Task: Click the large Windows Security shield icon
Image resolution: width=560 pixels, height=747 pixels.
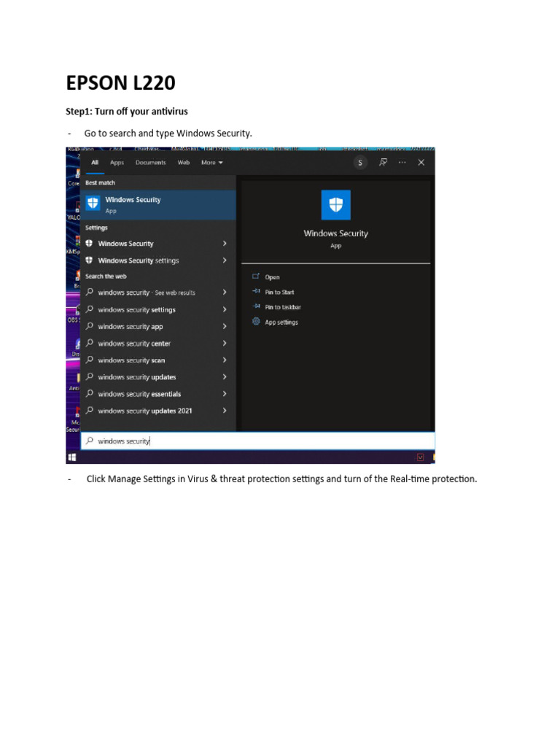Action: coord(335,205)
